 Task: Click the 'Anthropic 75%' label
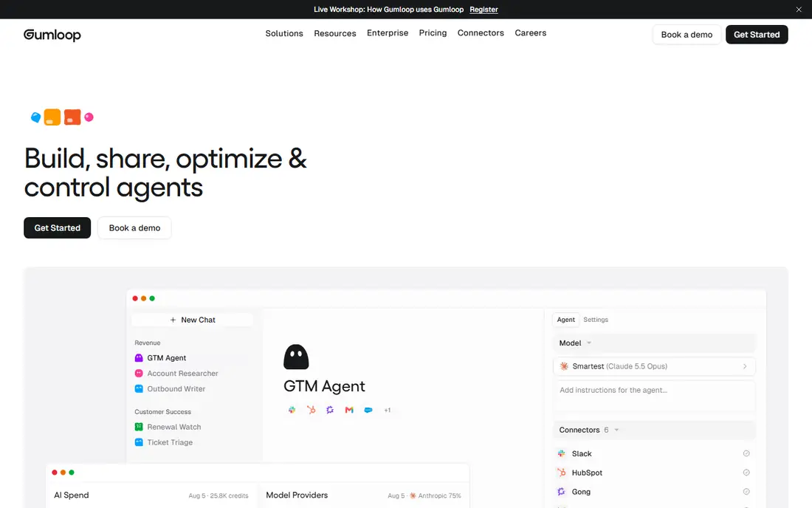[439, 495]
